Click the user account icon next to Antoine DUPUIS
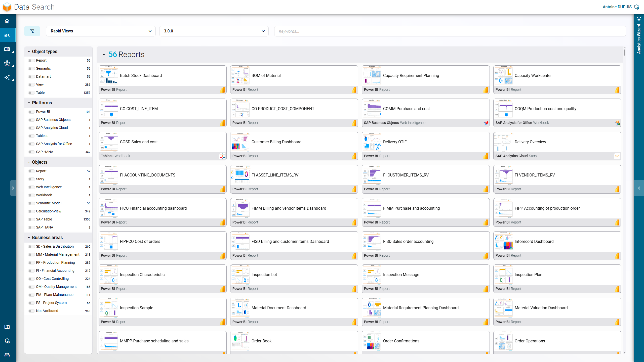 [637, 7]
